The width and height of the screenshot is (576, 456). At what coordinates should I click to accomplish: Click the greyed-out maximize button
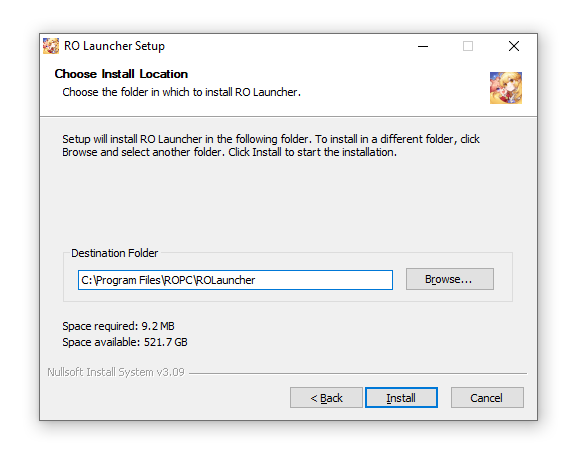click(x=468, y=46)
